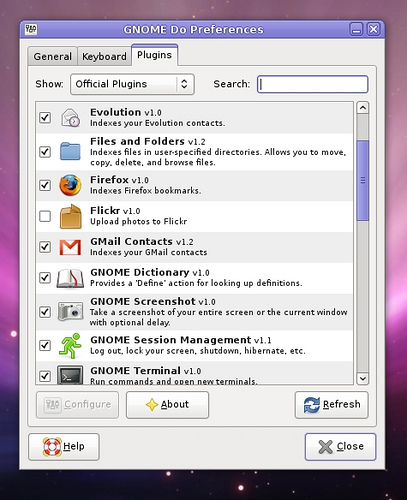
Task: Click the Evolution plugin mail icon
Action: 70,117
